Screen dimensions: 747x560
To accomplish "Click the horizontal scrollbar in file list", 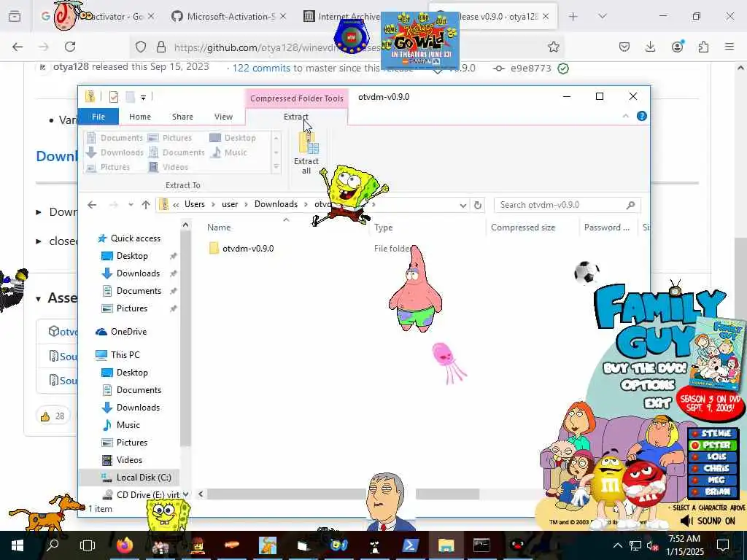I will pyautogui.click(x=343, y=494).
